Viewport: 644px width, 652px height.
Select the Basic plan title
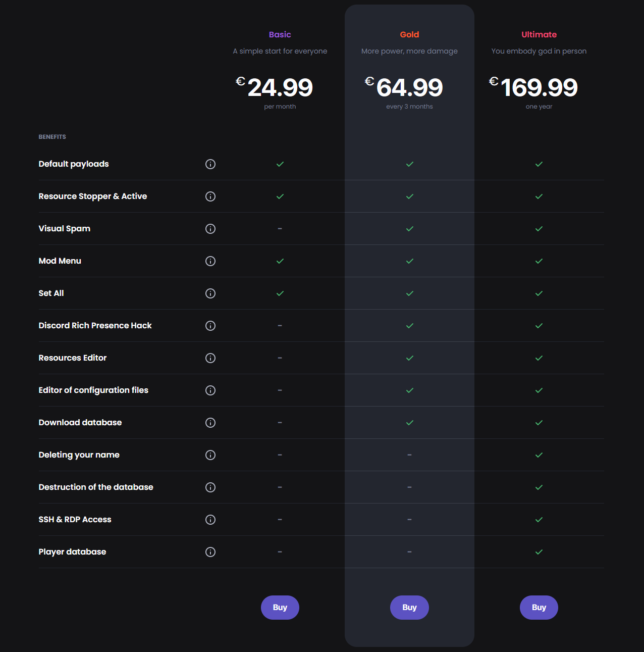coord(280,34)
